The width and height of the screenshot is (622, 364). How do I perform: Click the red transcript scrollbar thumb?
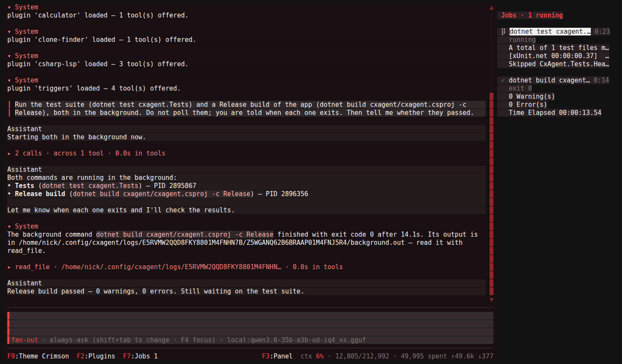[x=491, y=194]
